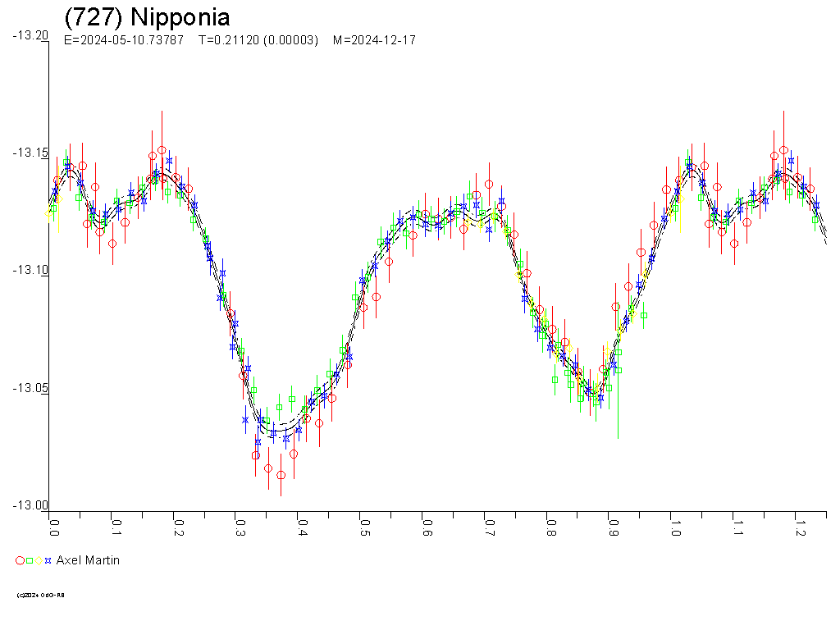
Task: Click the 1.0 phase axis label
Action: click(676, 525)
